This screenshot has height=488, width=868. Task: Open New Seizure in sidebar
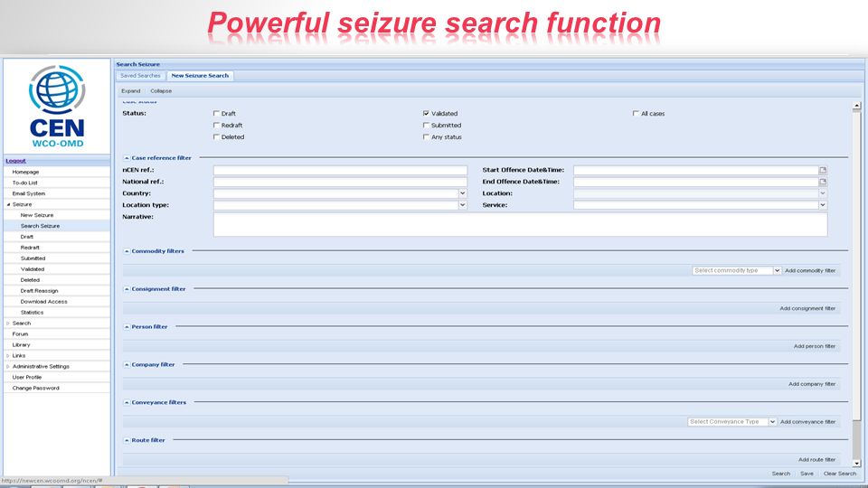37,215
